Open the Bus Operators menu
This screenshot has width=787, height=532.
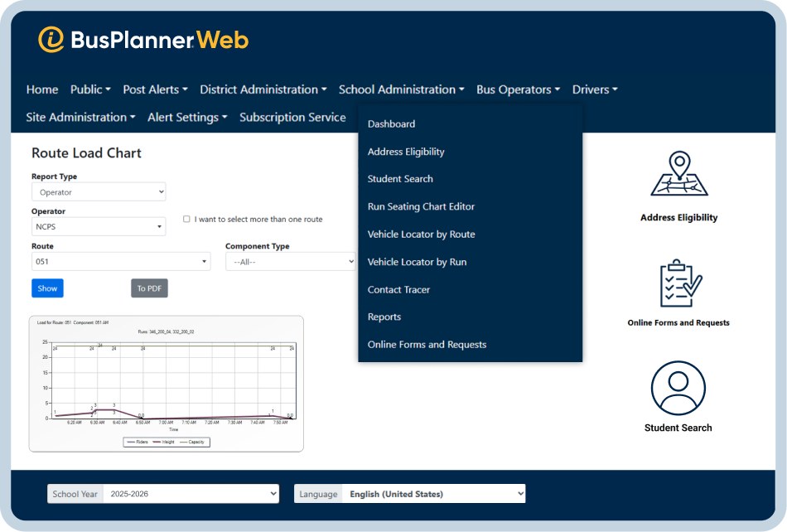coord(518,89)
